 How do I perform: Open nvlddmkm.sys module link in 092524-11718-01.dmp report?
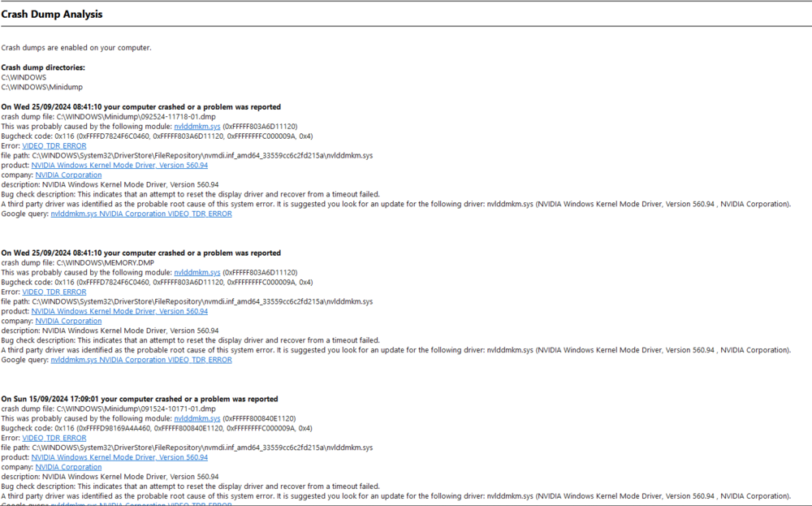pos(197,127)
